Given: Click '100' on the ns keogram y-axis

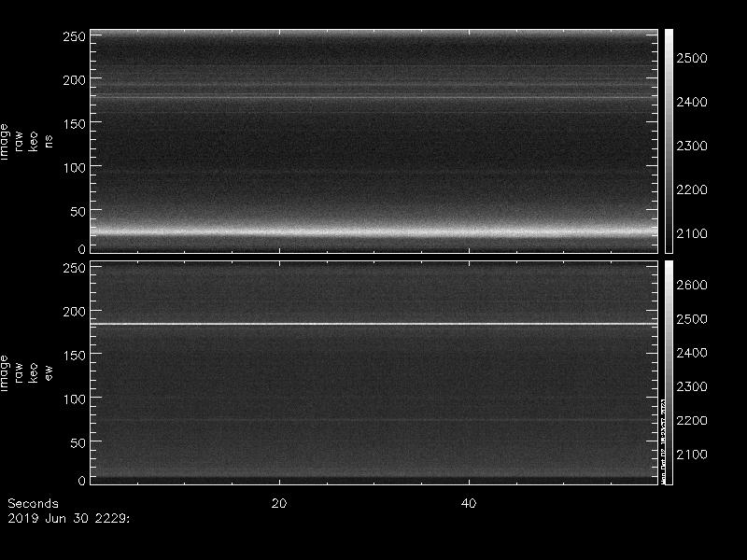Looking at the screenshot, I should point(74,168).
